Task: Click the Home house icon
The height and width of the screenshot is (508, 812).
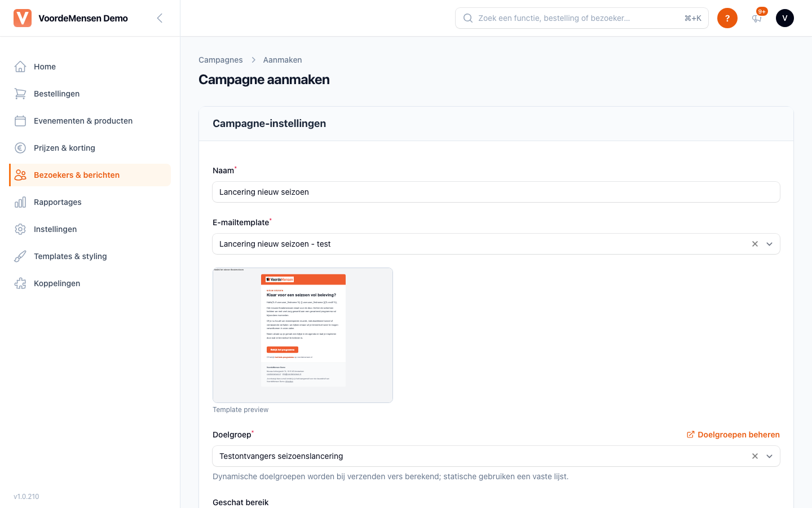Action: tap(20, 67)
